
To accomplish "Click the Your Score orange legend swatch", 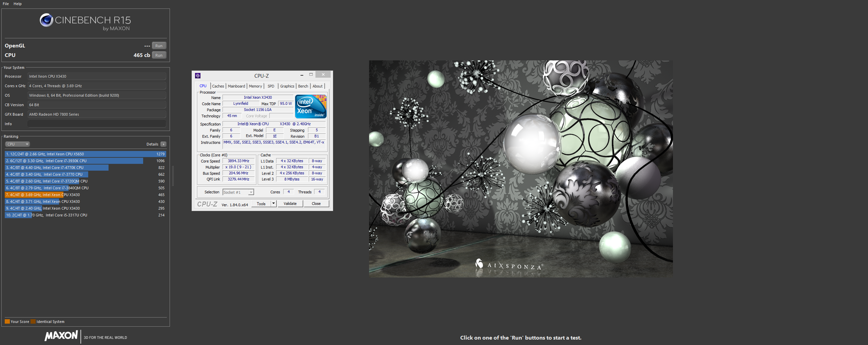I will (x=7, y=322).
